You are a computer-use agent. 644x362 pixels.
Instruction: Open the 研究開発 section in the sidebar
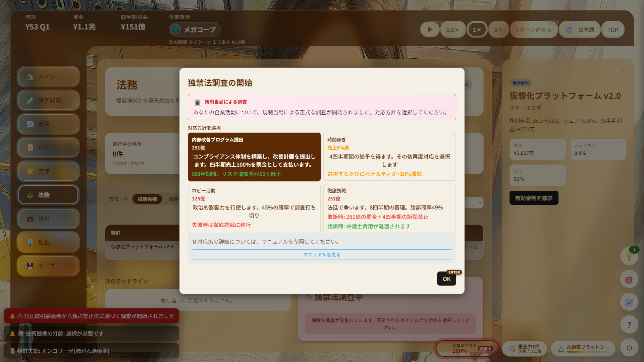(48, 100)
